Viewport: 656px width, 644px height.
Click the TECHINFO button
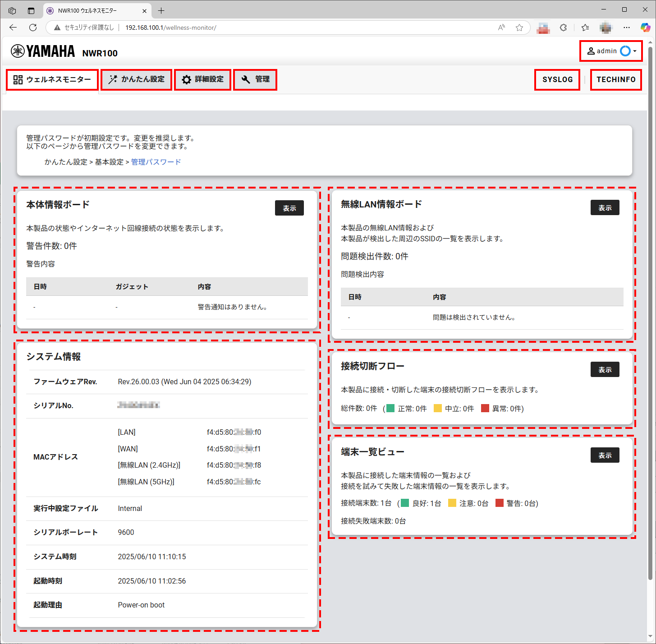[x=616, y=80]
